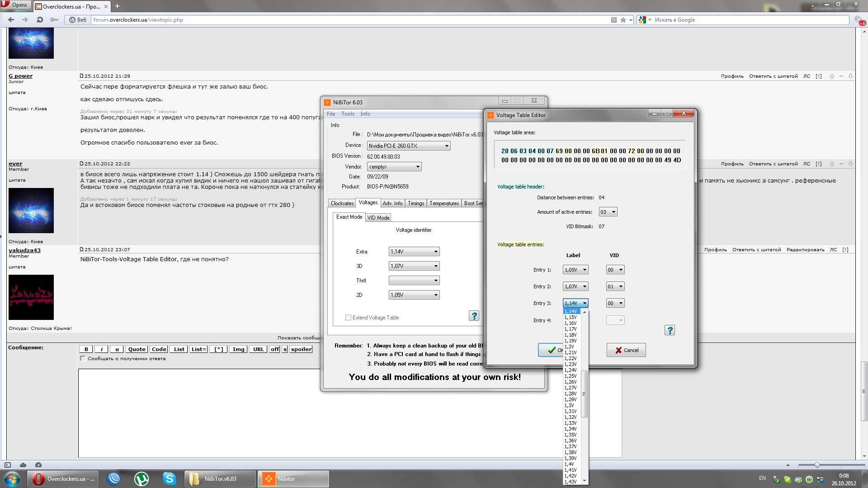The image size is (868, 488).
Task: Click the message text area
Action: [x=350, y=413]
